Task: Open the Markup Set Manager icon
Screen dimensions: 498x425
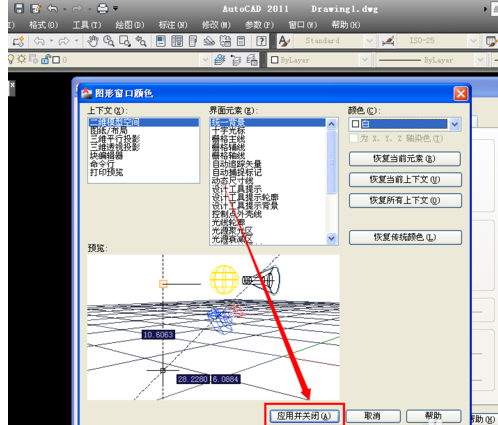Action: pyautogui.click(x=225, y=41)
